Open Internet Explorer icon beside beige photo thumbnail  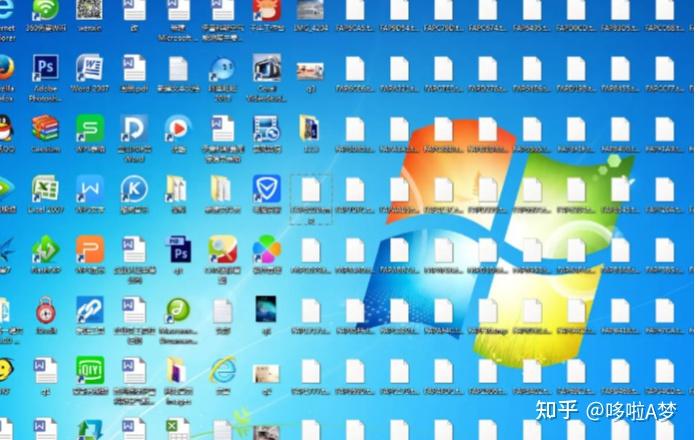pyautogui.click(x=222, y=370)
